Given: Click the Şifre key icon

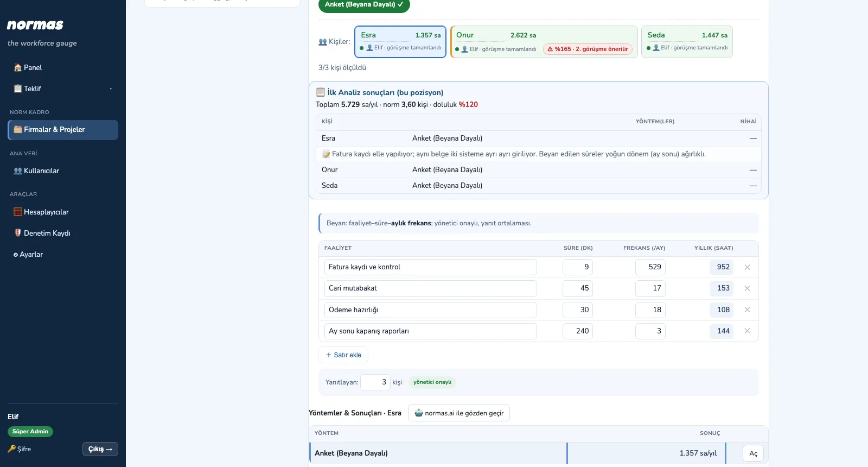Looking at the screenshot, I should [11, 449].
